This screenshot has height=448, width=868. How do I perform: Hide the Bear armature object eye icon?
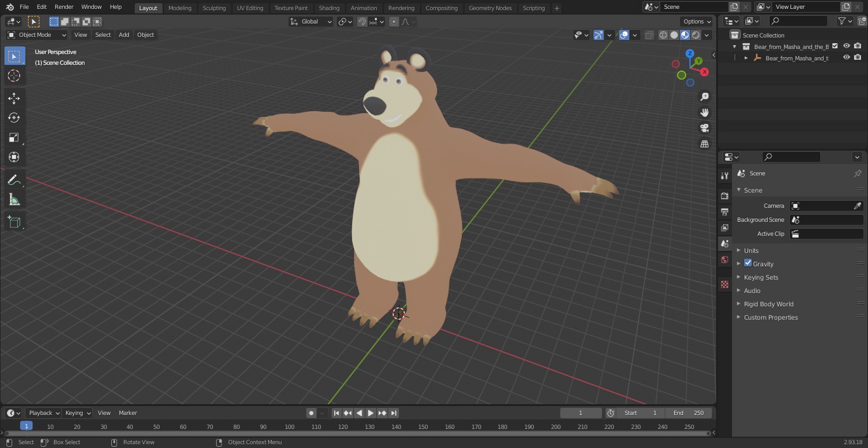pos(846,57)
